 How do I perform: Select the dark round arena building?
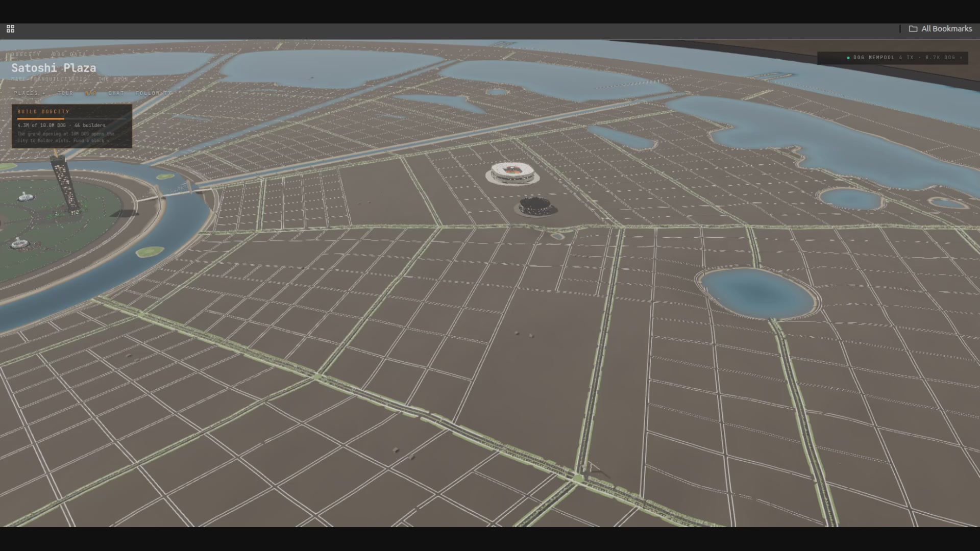click(x=536, y=207)
